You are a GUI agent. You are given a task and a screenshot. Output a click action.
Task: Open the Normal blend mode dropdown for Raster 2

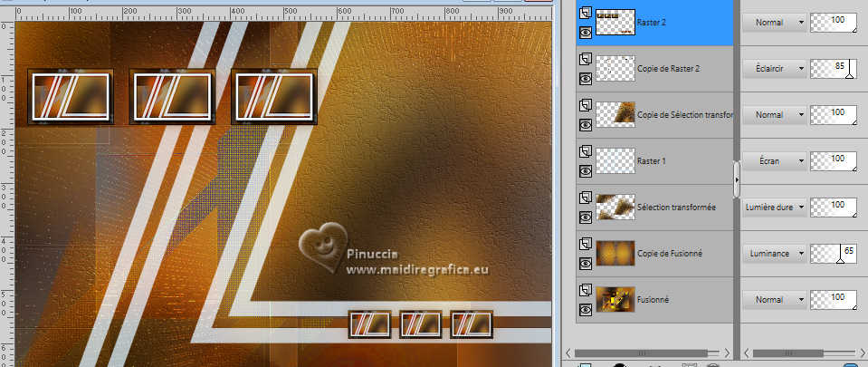click(774, 23)
